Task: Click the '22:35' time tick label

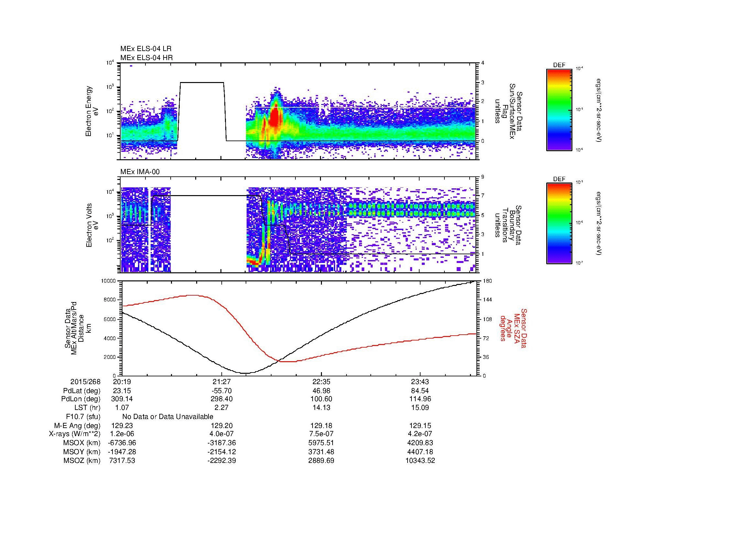Action: [x=321, y=382]
